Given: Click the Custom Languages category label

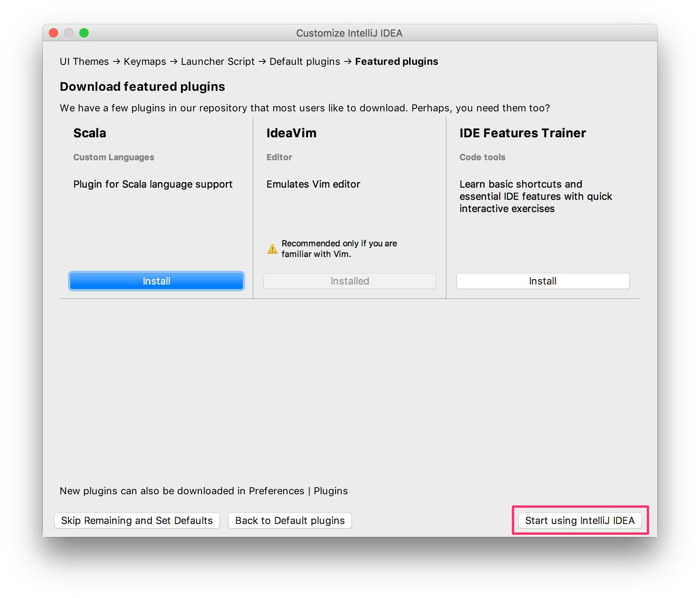Looking at the screenshot, I should [114, 157].
